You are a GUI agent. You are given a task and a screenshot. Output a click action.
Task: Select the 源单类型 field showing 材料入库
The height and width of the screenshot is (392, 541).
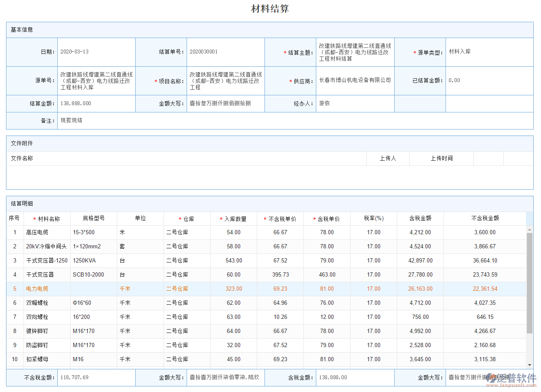(489, 52)
